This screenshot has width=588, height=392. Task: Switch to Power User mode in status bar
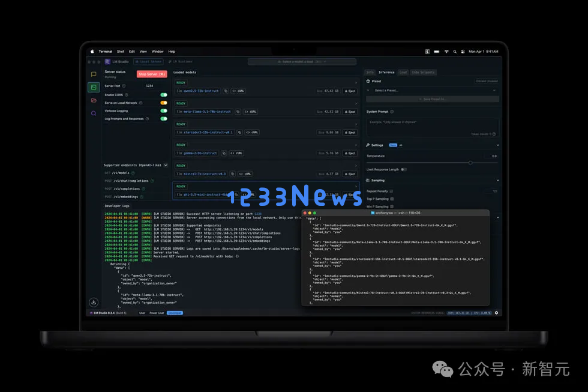157,313
